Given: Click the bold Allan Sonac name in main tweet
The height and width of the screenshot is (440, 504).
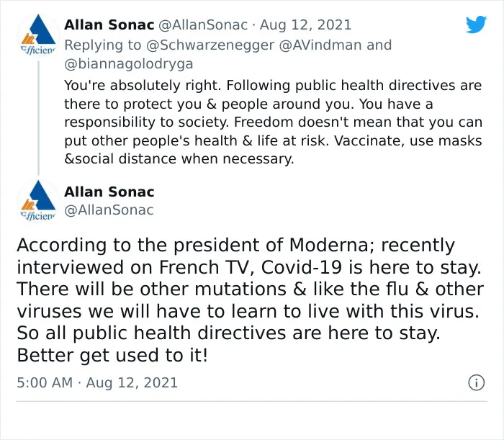Looking at the screenshot, I should pyautogui.click(x=109, y=192).
